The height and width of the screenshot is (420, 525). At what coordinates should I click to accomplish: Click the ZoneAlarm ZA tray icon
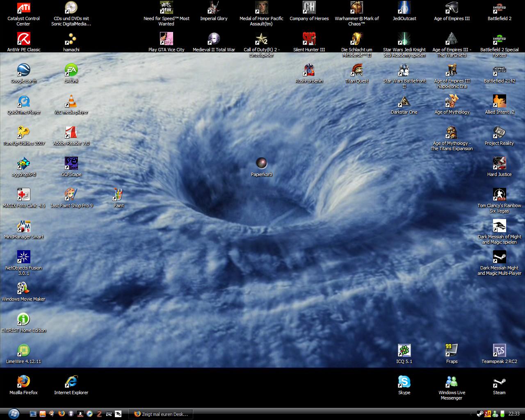pos(488,414)
